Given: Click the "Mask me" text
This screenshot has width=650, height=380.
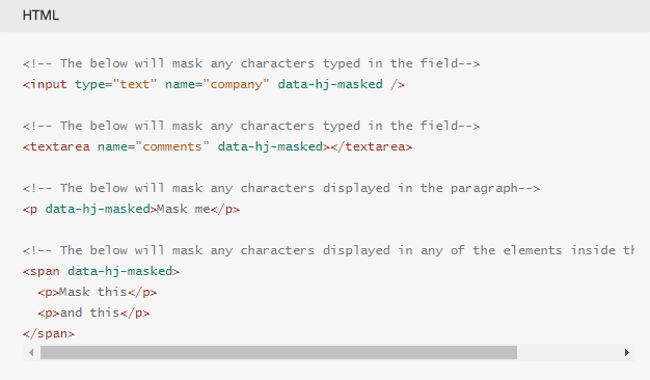Looking at the screenshot, I should point(184,209).
